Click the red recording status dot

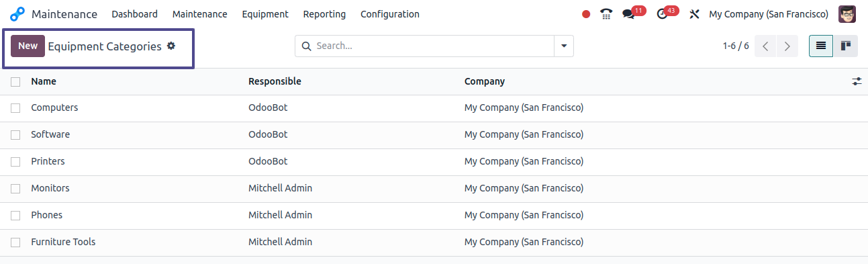point(586,14)
